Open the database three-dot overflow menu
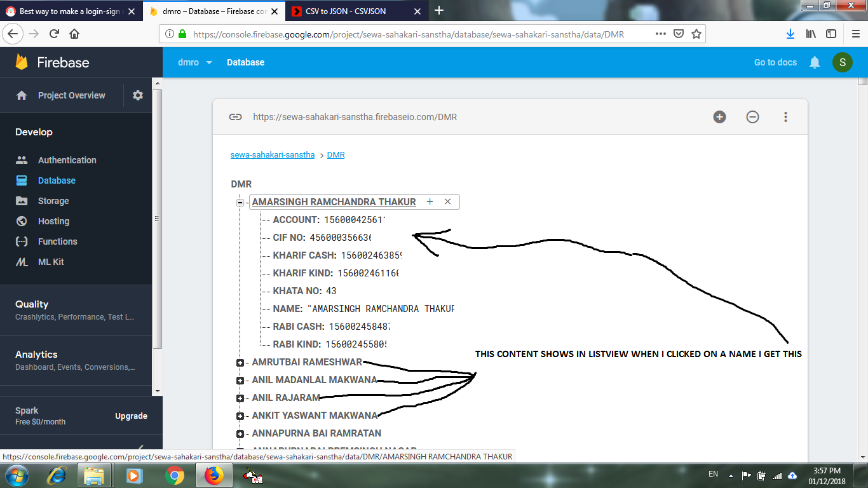 (x=785, y=117)
